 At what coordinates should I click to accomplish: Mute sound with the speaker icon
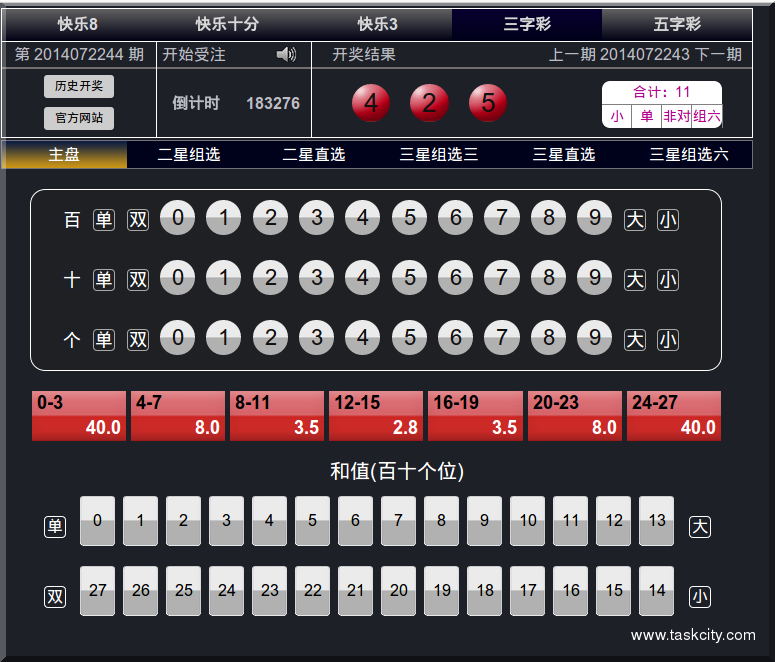tap(286, 54)
